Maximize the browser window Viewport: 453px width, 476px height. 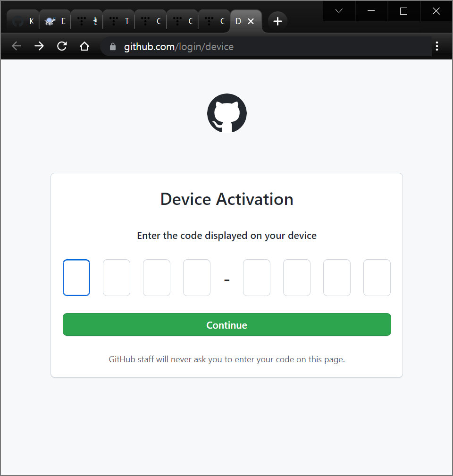point(403,11)
